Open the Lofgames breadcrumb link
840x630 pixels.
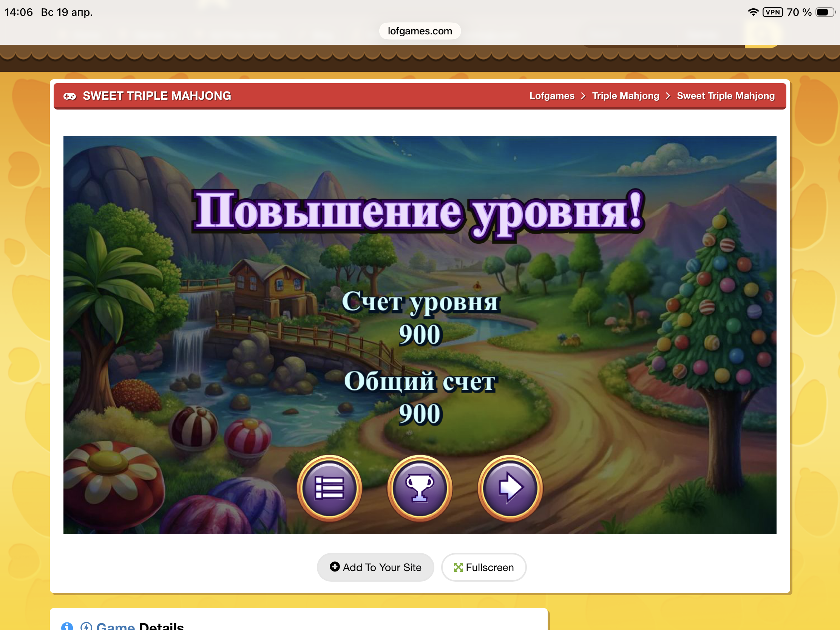(552, 96)
